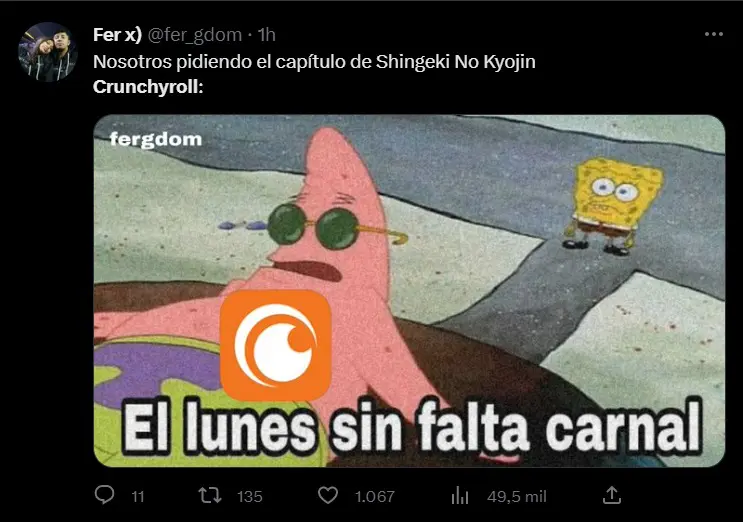Open the @fer_gdom handle link
Viewport: 743px width, 522px height.
pos(195,35)
